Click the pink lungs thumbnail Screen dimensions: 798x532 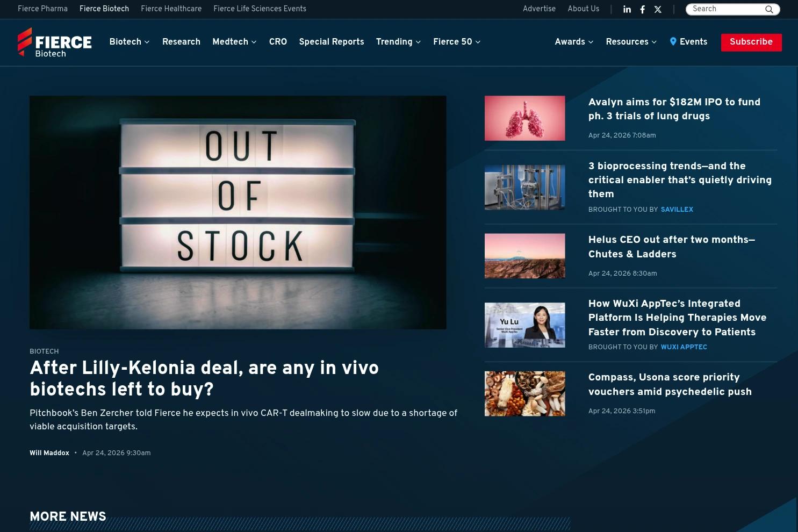pos(524,118)
